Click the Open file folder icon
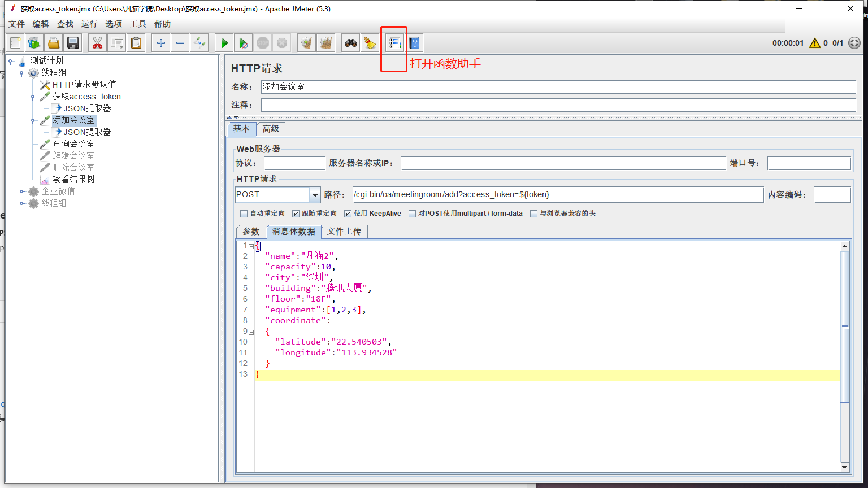 (x=54, y=43)
